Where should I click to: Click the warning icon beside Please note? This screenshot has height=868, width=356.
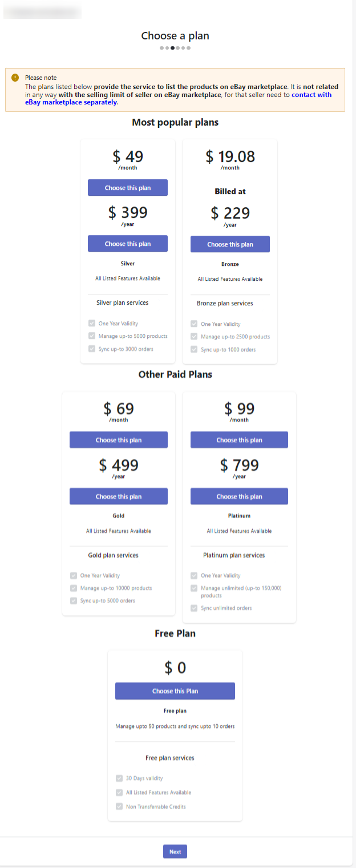click(15, 78)
